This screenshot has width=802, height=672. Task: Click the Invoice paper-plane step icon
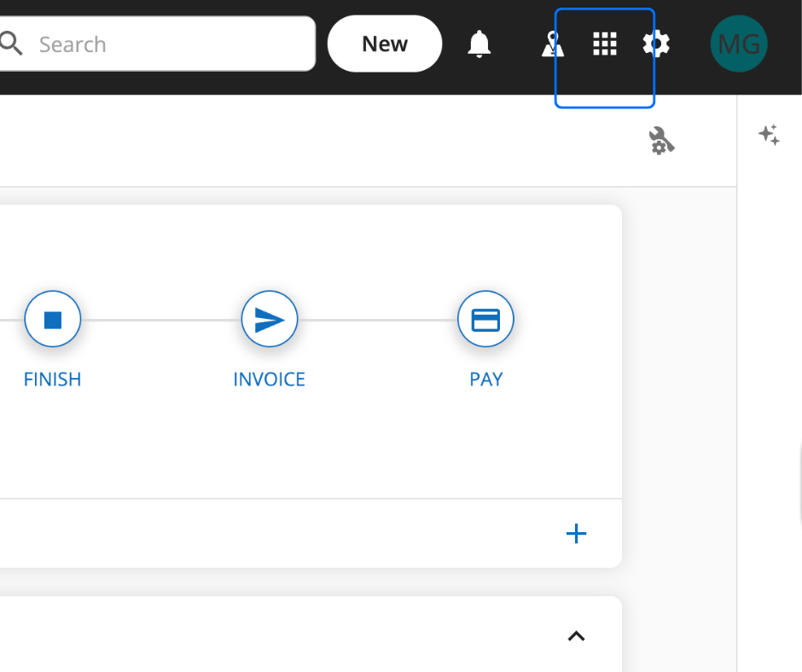(x=270, y=319)
